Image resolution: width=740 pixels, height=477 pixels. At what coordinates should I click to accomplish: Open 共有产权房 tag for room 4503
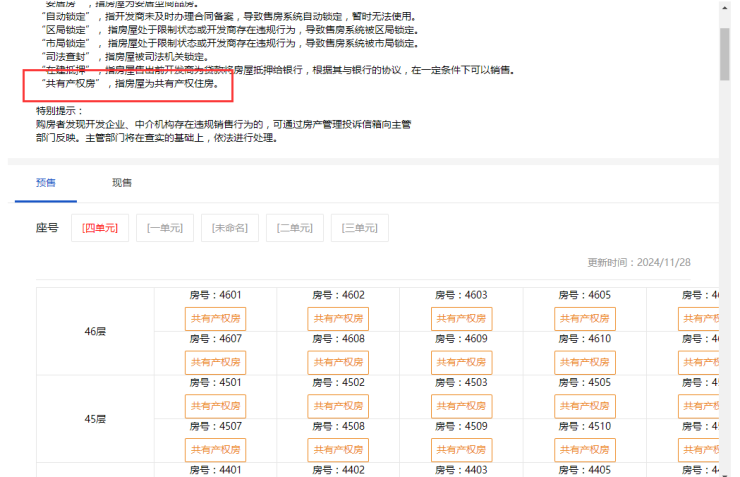(x=461, y=406)
